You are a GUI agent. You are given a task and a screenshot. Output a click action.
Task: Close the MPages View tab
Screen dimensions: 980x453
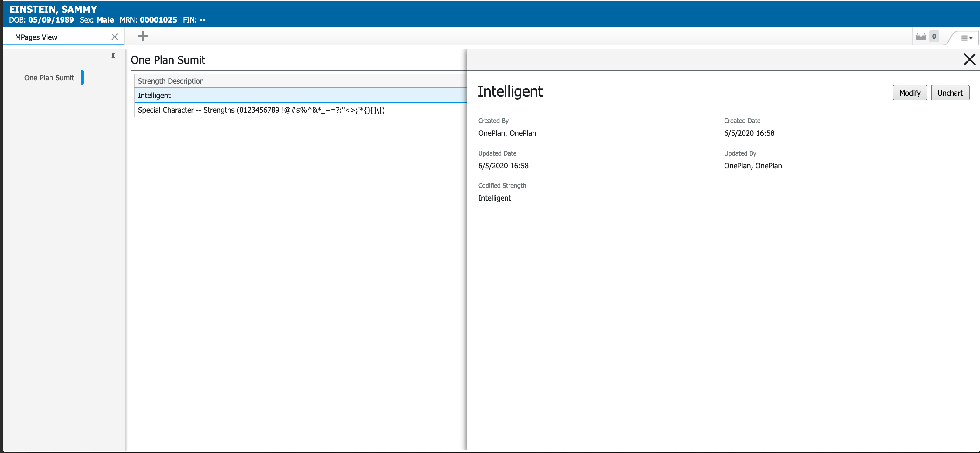[x=115, y=37]
